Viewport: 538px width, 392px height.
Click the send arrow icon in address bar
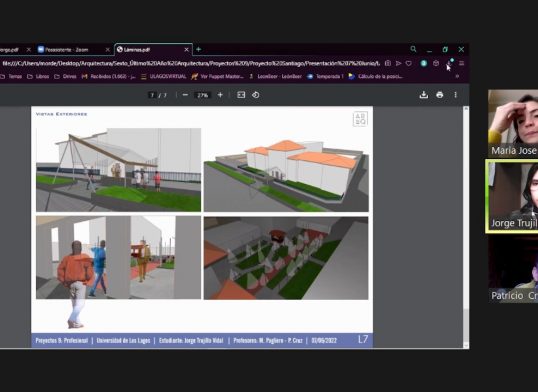point(398,64)
